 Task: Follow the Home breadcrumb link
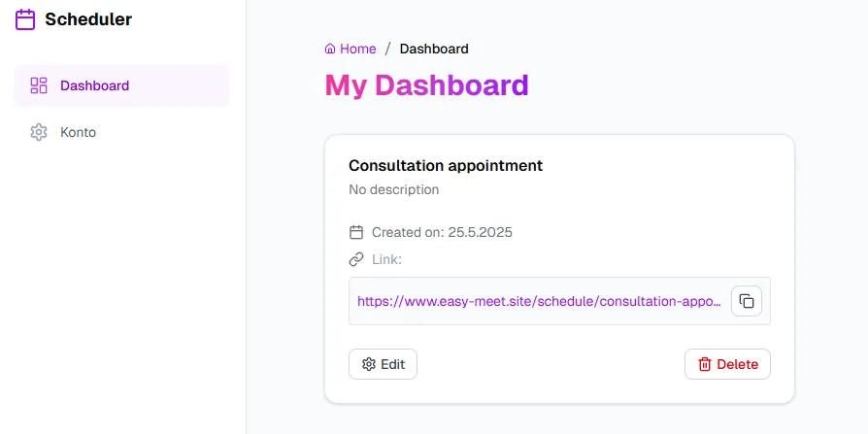pos(357,49)
